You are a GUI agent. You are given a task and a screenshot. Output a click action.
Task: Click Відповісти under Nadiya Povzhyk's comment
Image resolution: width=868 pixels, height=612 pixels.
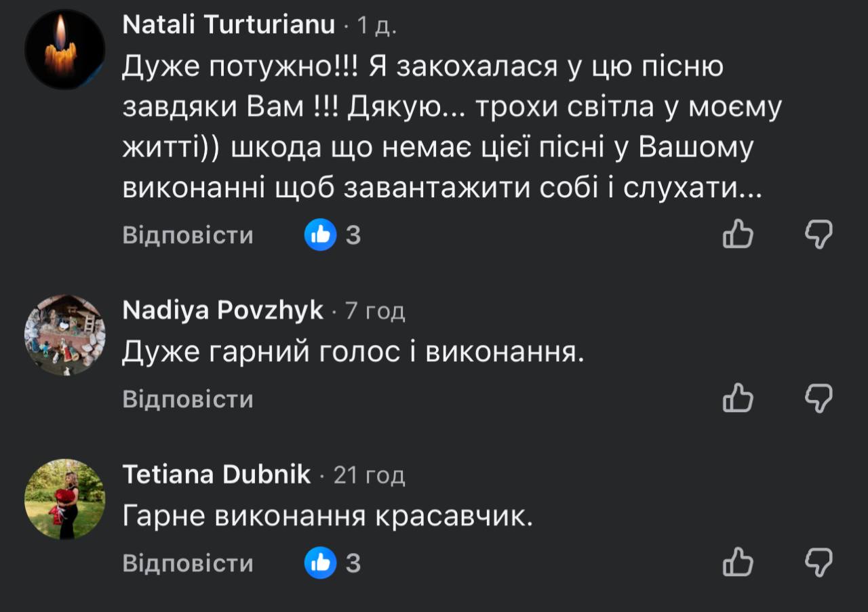pos(188,399)
